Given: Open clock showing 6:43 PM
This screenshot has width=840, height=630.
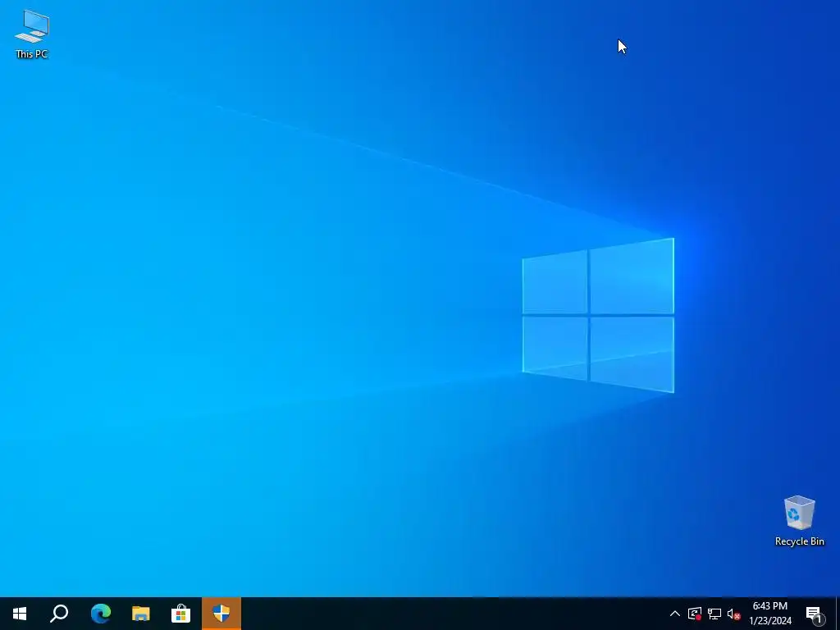Looking at the screenshot, I should click(770, 614).
